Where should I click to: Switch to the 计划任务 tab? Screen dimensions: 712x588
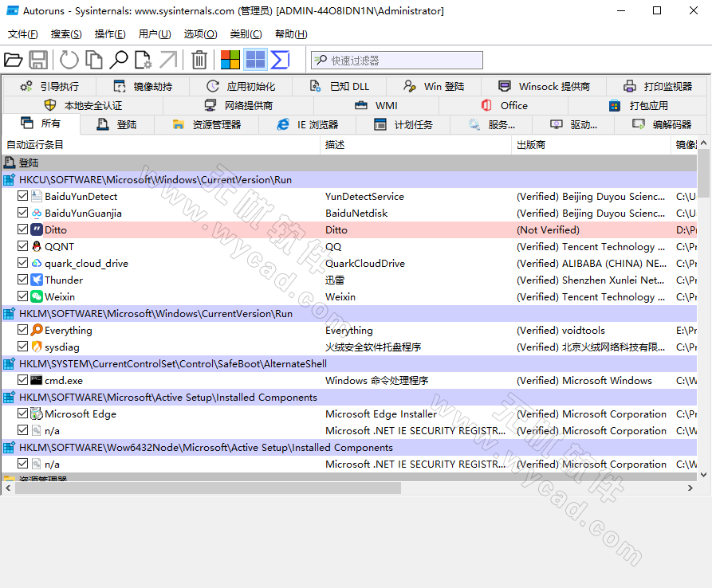click(x=403, y=125)
